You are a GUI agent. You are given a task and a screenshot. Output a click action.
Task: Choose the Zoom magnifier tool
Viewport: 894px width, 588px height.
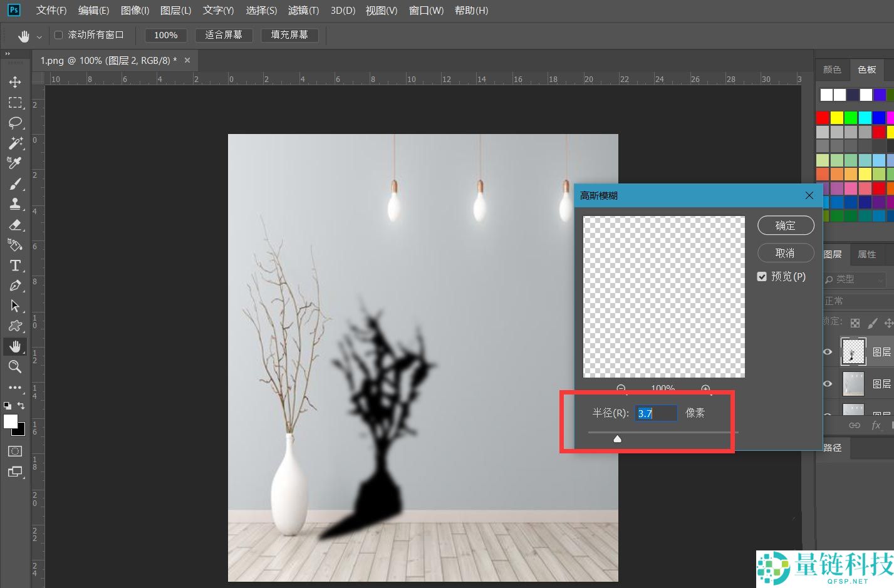click(x=15, y=367)
